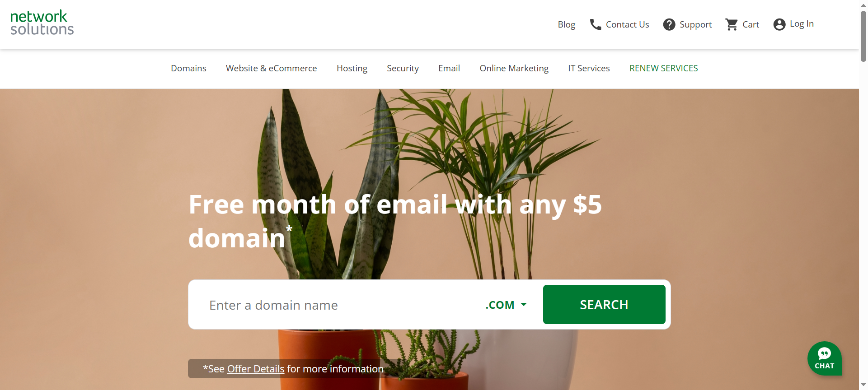The image size is (868, 390).
Task: Click the green SEARCH button
Action: pyautogui.click(x=604, y=305)
